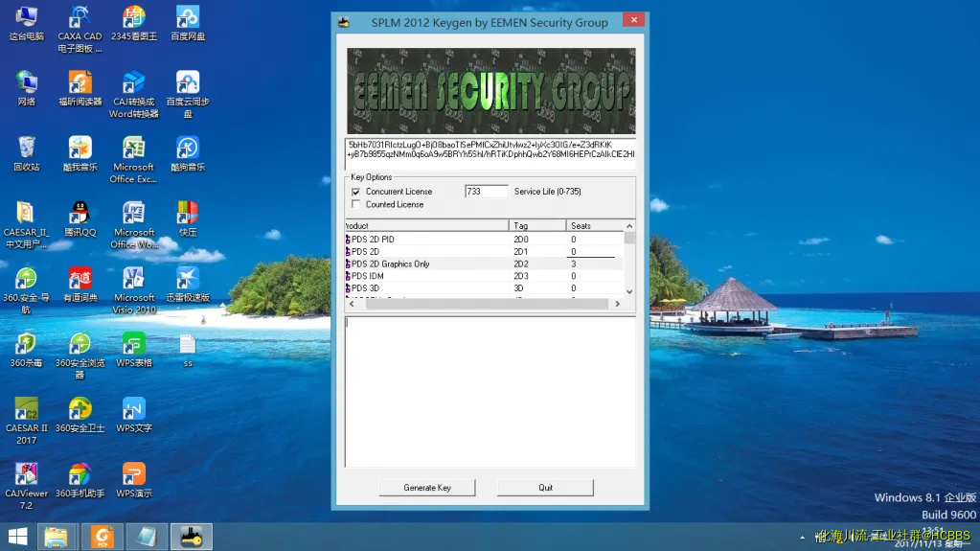This screenshot has height=551, width=980.
Task: Edit the Seats cell for PDS 2D
Action: pos(591,251)
